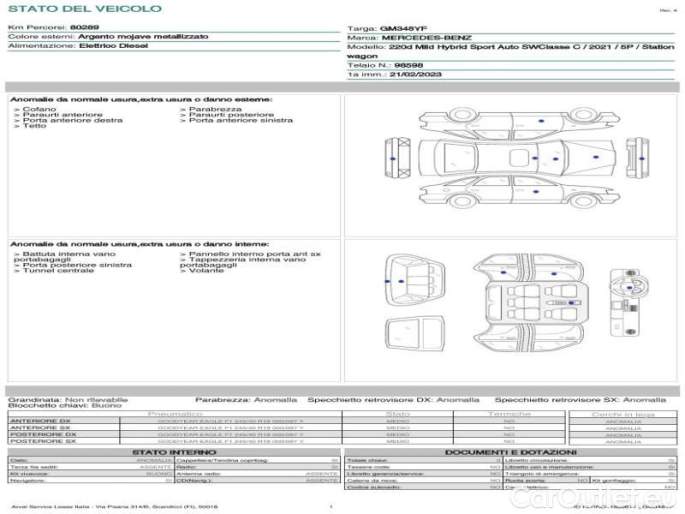Select the roof damage marker beside the sunroof

(x=535, y=158)
